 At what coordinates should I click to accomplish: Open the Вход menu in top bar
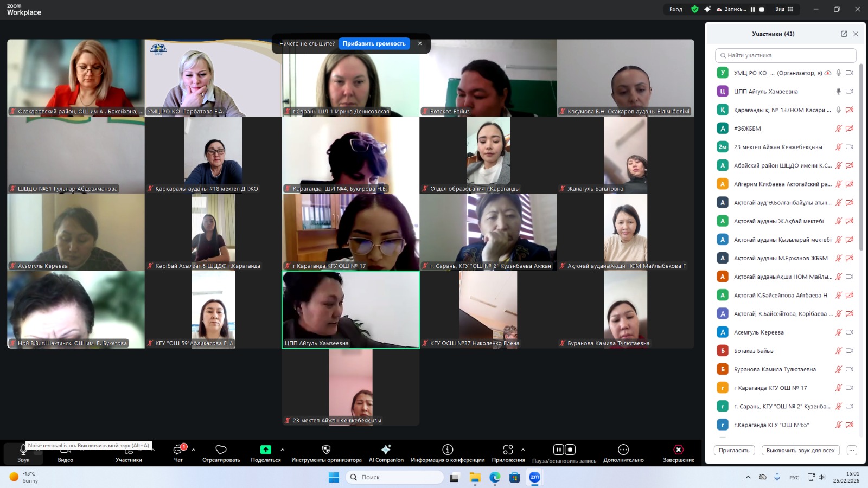click(675, 9)
